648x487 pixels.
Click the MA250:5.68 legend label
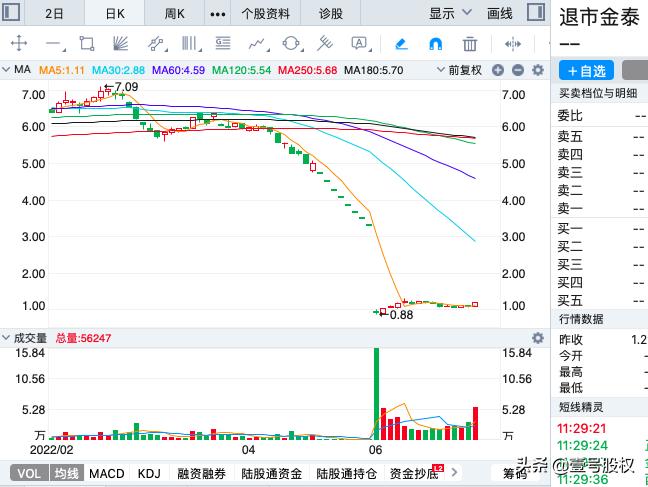[307, 70]
